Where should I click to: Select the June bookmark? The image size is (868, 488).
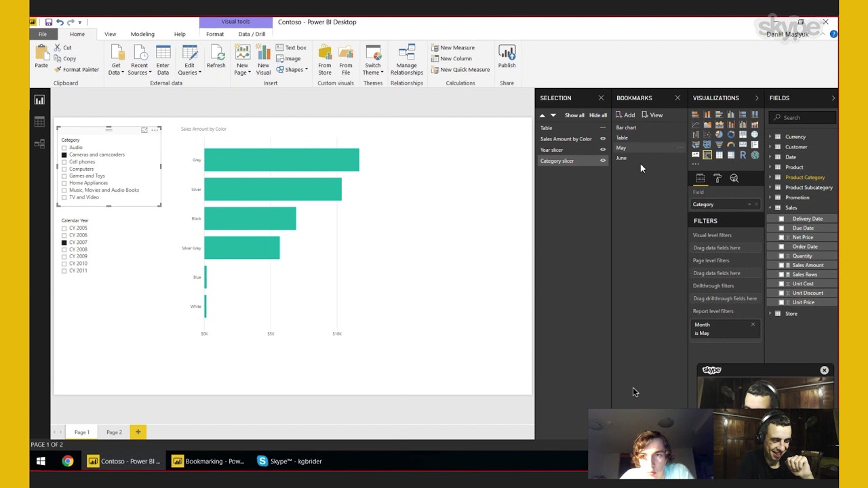621,158
